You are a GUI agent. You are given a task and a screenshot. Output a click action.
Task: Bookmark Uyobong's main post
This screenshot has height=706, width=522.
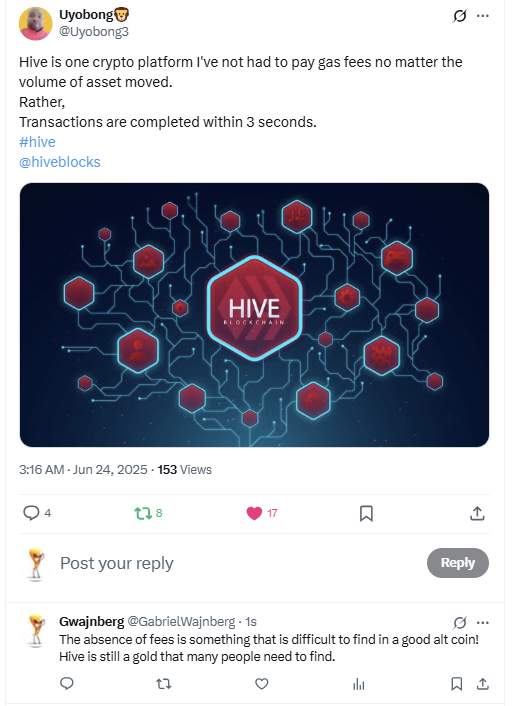pyautogui.click(x=366, y=513)
